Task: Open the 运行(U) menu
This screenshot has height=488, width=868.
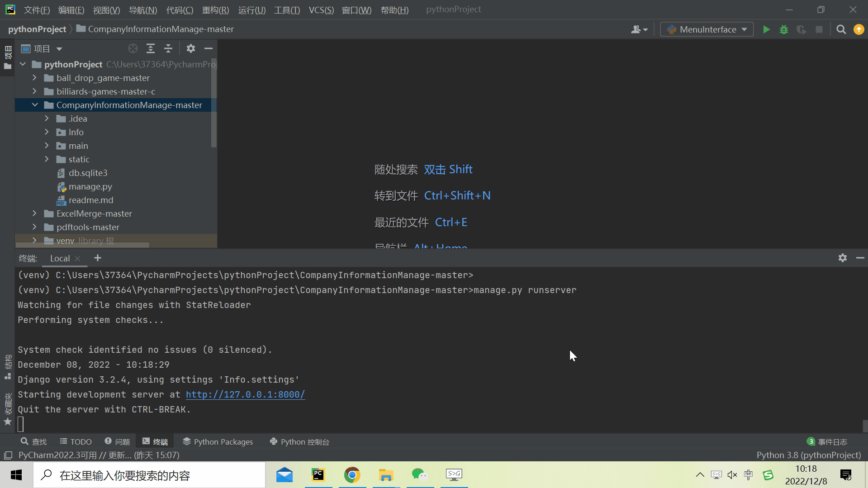Action: [251, 9]
